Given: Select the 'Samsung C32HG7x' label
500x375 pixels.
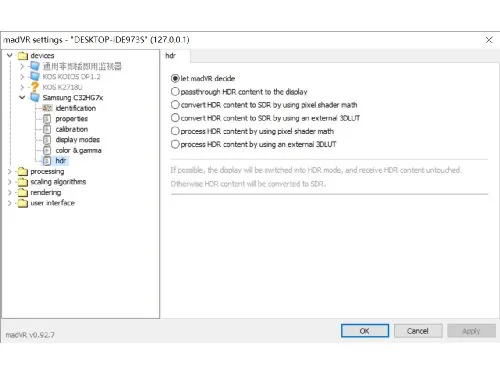Looking at the screenshot, I should (x=73, y=98).
